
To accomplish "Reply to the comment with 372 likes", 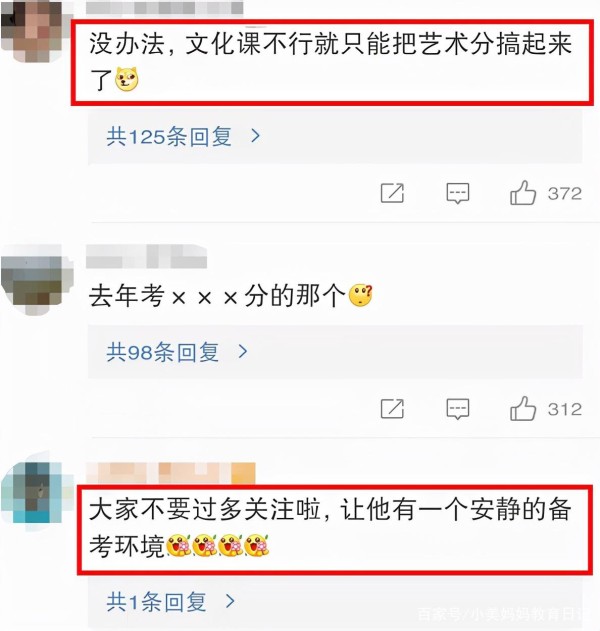I will click(x=458, y=194).
